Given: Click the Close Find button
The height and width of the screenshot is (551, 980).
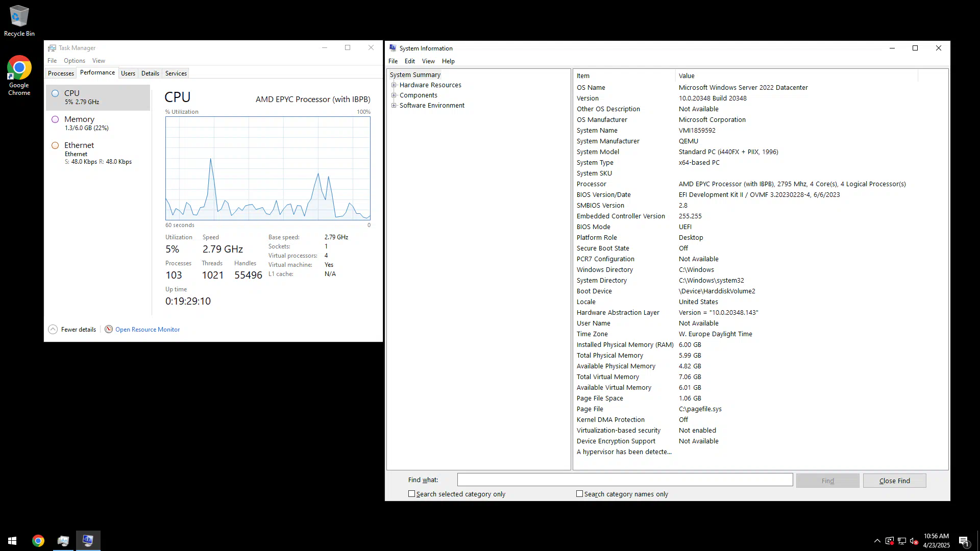Looking at the screenshot, I should point(894,481).
